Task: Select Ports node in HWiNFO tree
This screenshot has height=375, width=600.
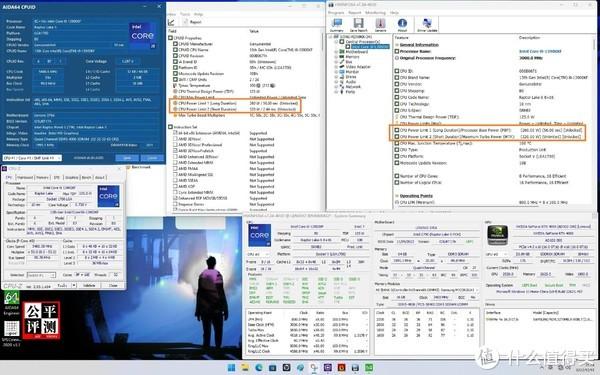Action: click(x=350, y=91)
